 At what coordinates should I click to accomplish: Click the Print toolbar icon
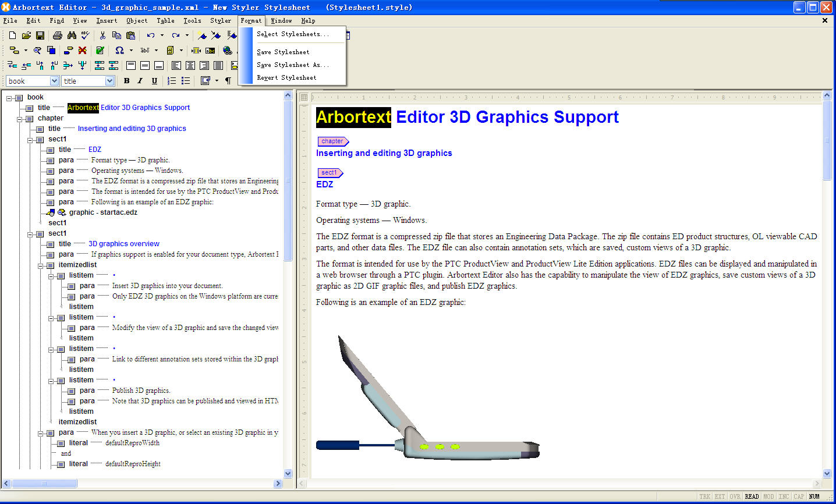tap(57, 36)
